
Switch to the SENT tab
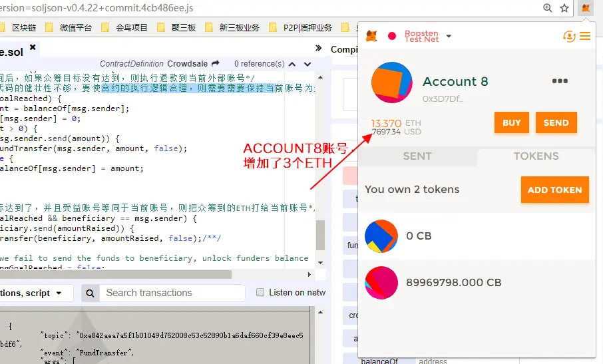pyautogui.click(x=417, y=156)
